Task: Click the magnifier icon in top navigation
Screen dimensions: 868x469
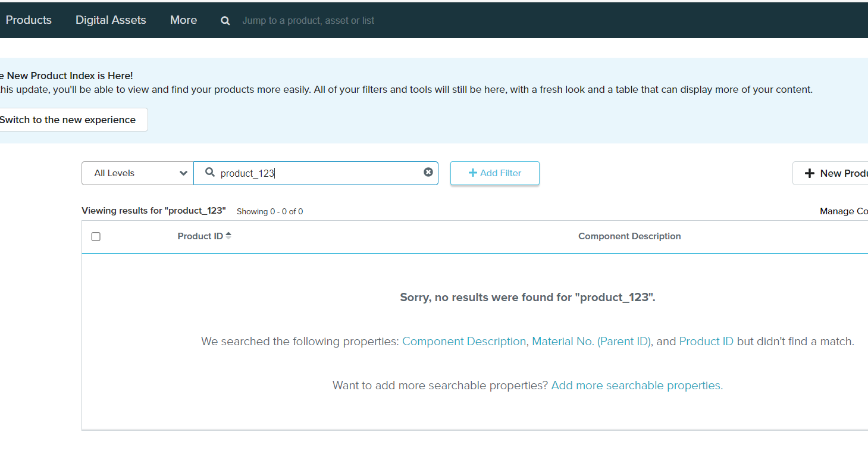Action: (x=225, y=21)
